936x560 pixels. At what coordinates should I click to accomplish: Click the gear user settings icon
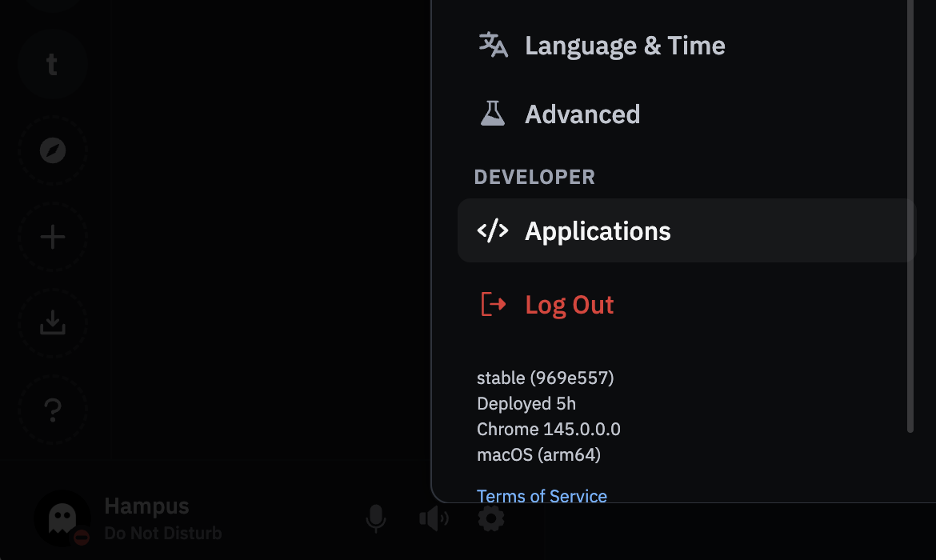(x=490, y=519)
